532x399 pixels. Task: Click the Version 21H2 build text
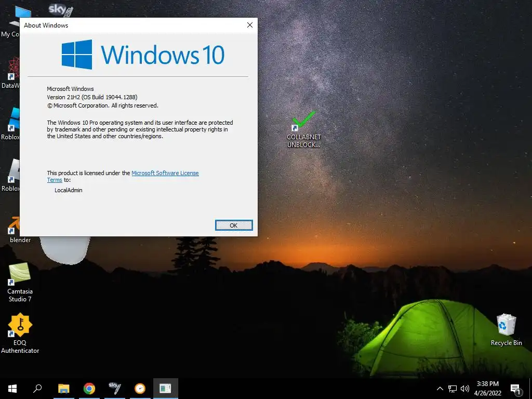(92, 97)
